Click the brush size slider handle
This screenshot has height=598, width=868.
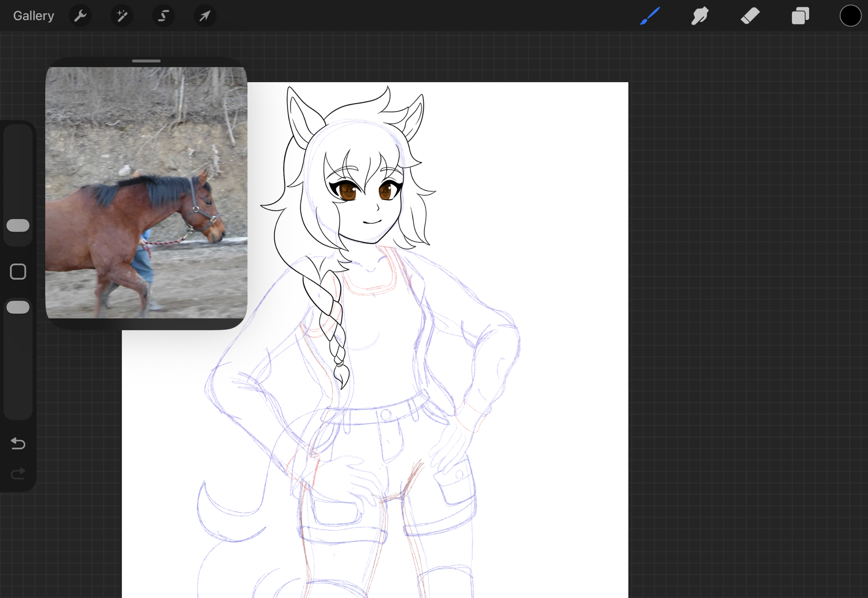(x=18, y=225)
